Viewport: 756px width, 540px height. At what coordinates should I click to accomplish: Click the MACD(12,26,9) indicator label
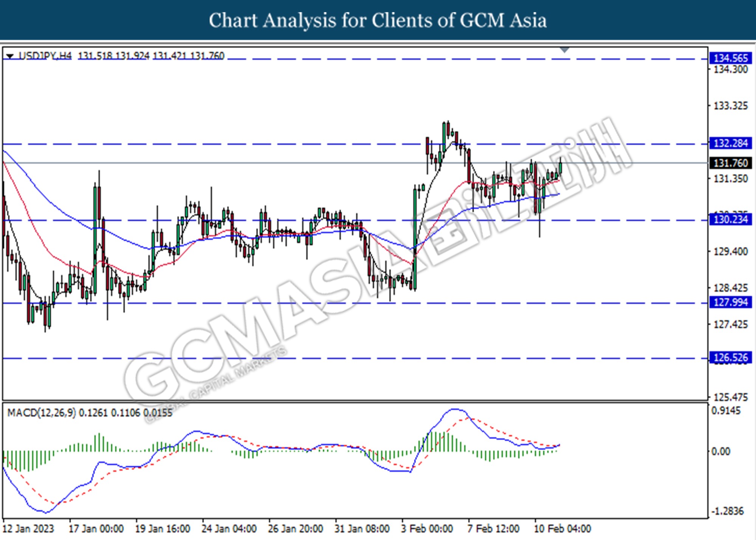tap(42, 413)
